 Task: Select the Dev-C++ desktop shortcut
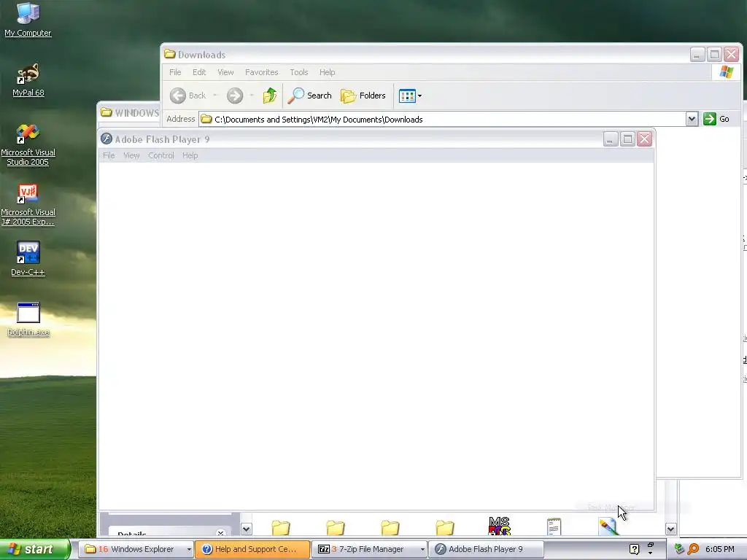coord(28,259)
